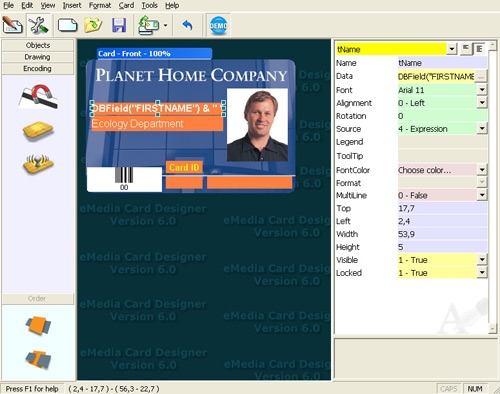Create a new blank card
The height and width of the screenshot is (394, 500).
[67, 25]
